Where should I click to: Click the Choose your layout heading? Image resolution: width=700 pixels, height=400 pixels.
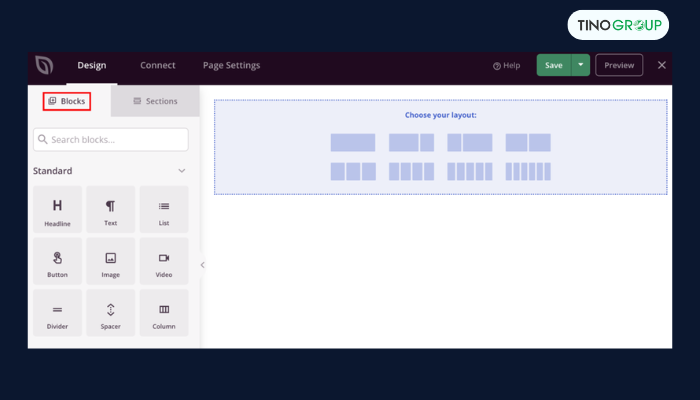click(441, 115)
